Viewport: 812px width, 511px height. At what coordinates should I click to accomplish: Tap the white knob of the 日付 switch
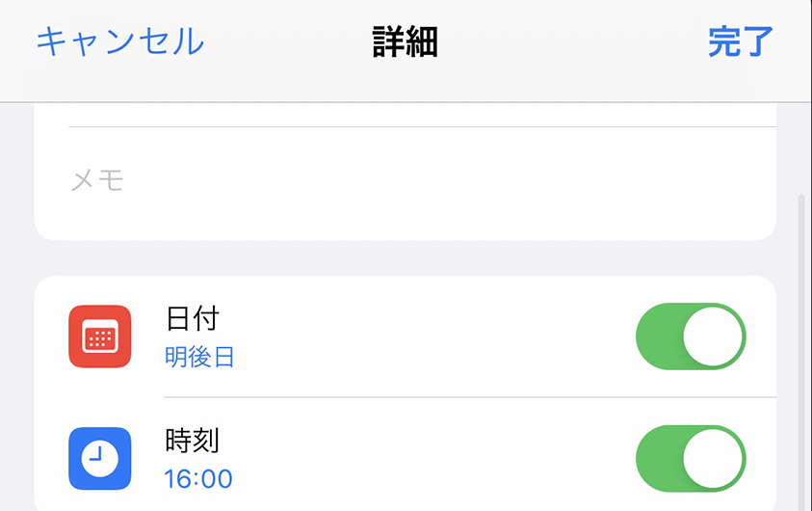pos(713,336)
